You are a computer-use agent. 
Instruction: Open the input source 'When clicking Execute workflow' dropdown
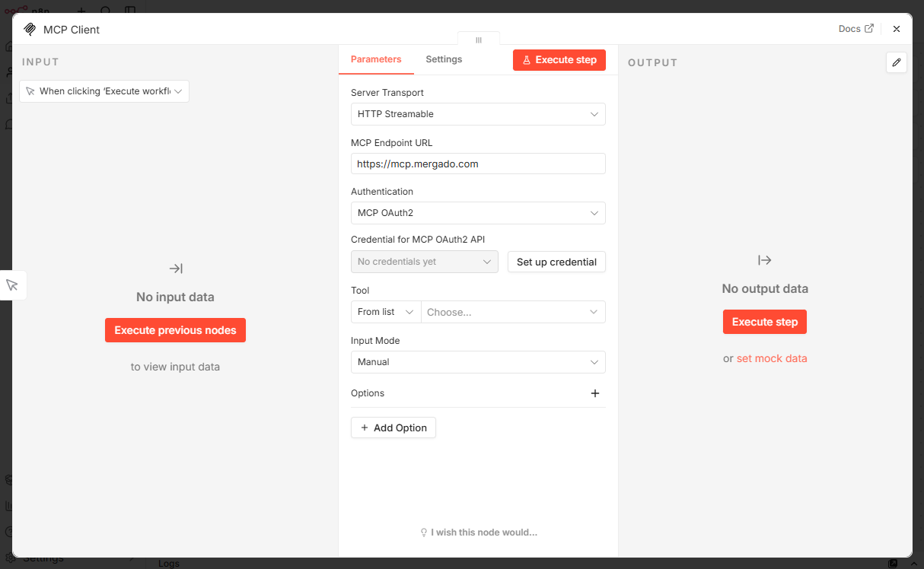pyautogui.click(x=104, y=91)
